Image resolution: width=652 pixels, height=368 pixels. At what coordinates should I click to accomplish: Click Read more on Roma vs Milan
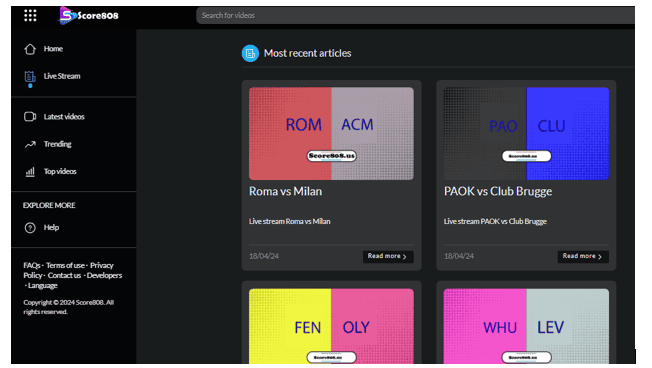pyautogui.click(x=388, y=257)
